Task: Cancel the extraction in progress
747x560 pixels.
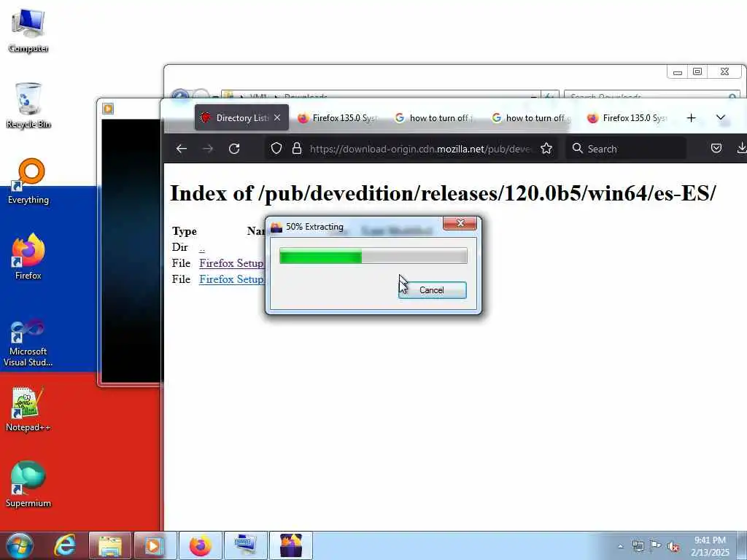Action: (x=432, y=290)
